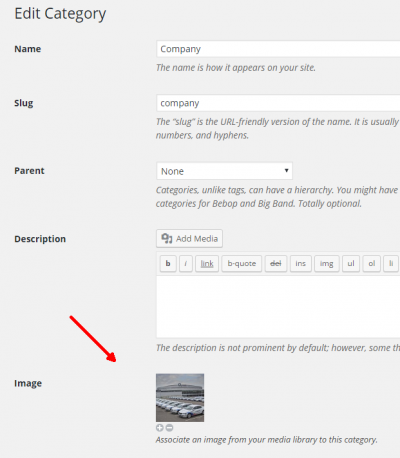The height and width of the screenshot is (458, 400).
Task: Click the plus icon under the category image
Action: coord(160,428)
